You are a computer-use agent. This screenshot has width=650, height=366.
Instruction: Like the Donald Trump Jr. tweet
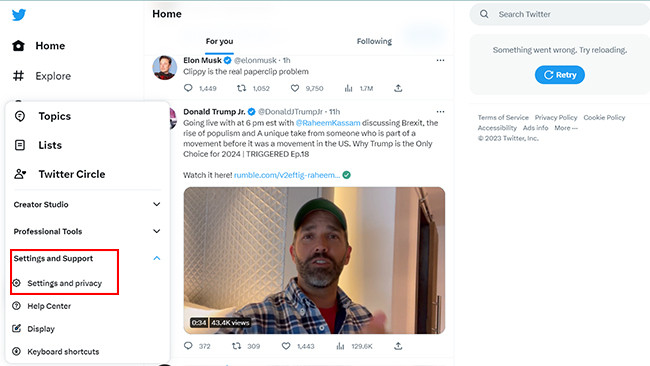(286, 346)
